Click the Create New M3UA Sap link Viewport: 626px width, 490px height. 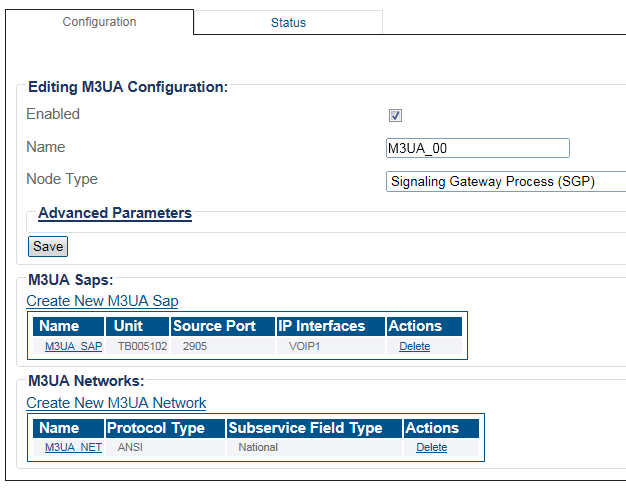(x=102, y=301)
